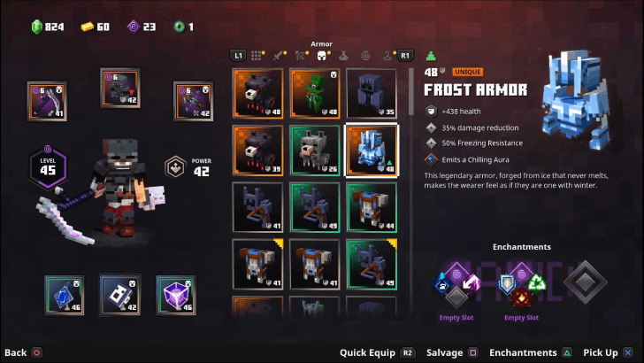Select the wolf armor power 26
Viewport: 644px width, 363px height.
pos(315,151)
